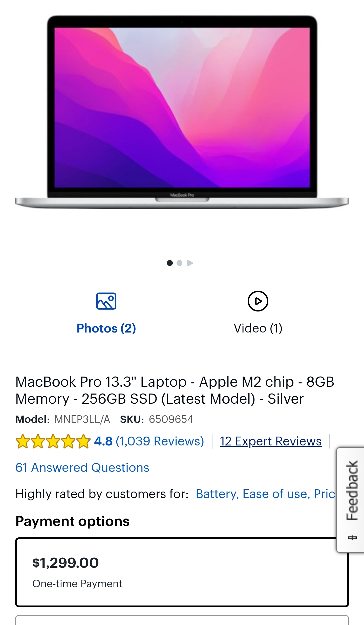Click the MacBook Pro product title
The height and width of the screenshot is (625, 364).
pos(175,390)
